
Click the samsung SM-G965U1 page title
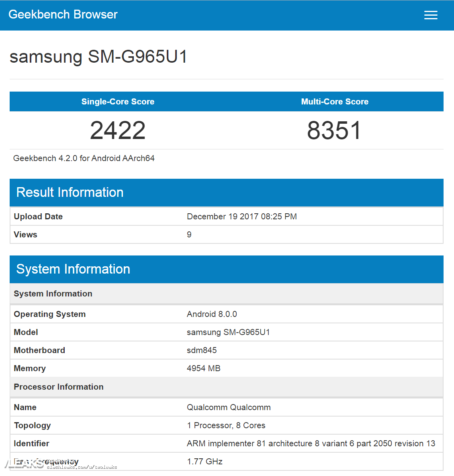pyautogui.click(x=98, y=57)
